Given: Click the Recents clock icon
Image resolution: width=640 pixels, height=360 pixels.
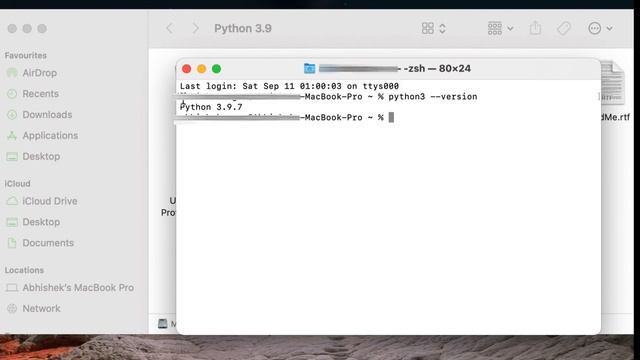Looking at the screenshot, I should (x=12, y=94).
